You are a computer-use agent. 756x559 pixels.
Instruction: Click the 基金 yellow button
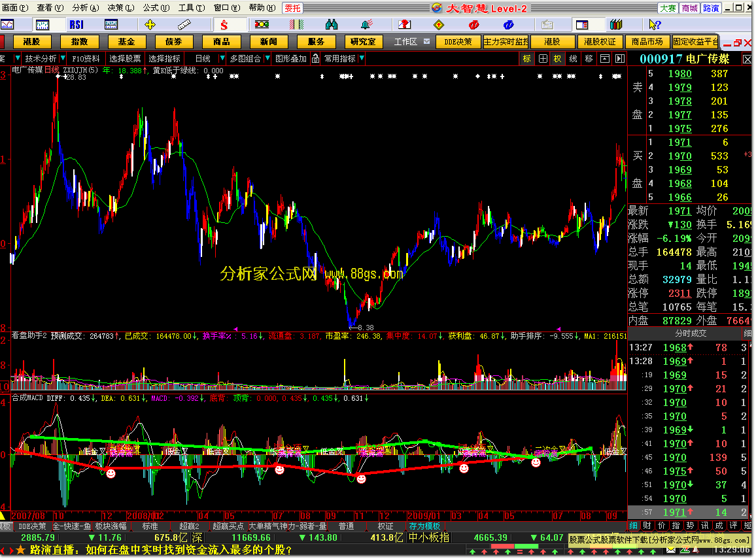coord(126,42)
